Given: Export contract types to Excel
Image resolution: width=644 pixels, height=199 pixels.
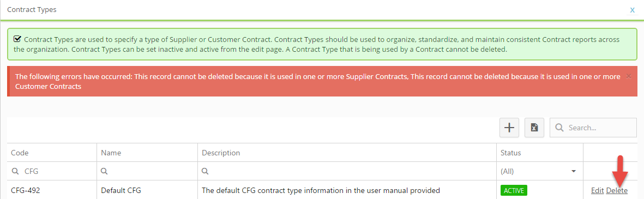Looking at the screenshot, I should [x=534, y=128].
